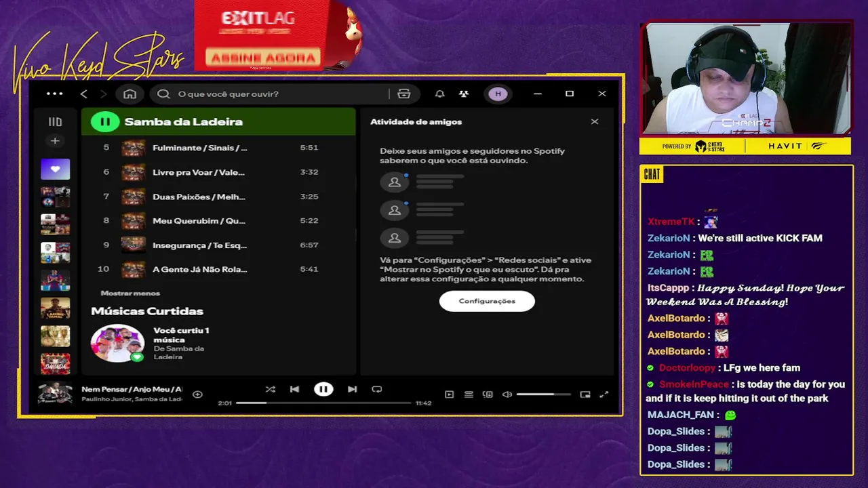Collapse the Your Library sidebar
The image size is (868, 488).
(55, 122)
